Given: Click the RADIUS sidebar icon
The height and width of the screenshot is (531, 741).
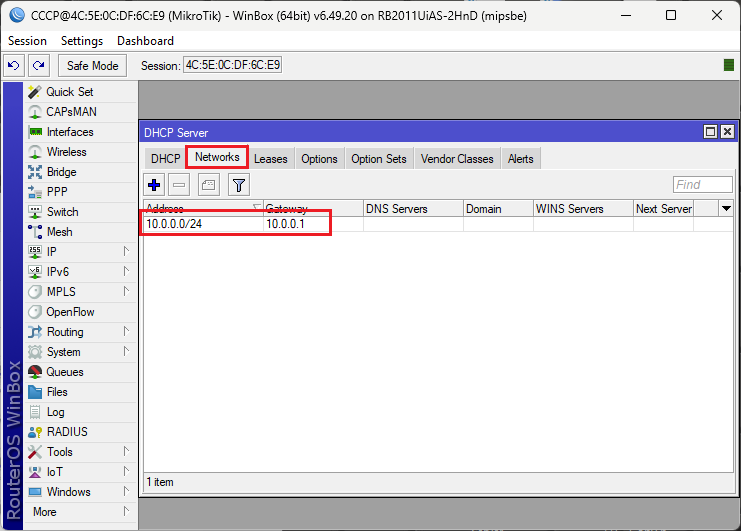Looking at the screenshot, I should [x=34, y=432].
